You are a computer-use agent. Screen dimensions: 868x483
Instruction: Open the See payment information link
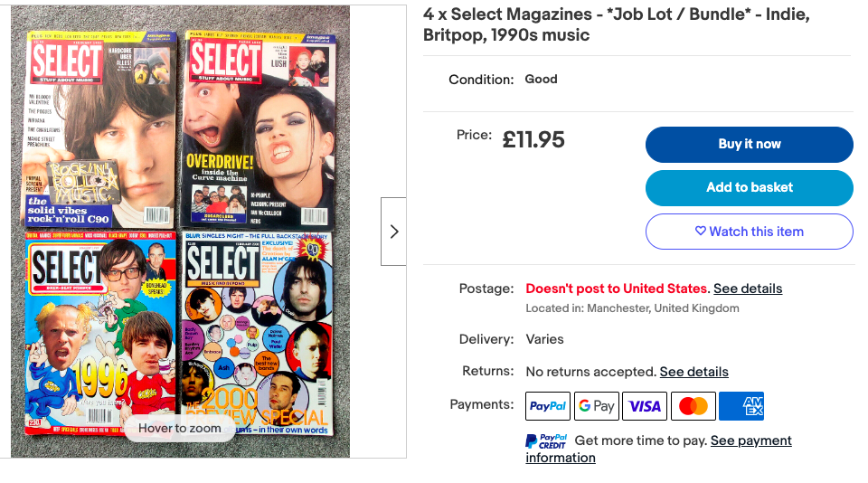[658, 449]
